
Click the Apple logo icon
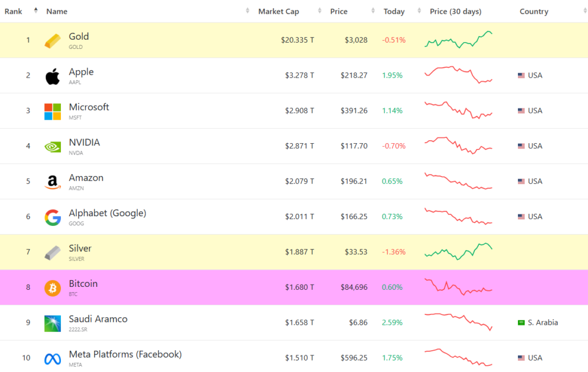click(52, 76)
